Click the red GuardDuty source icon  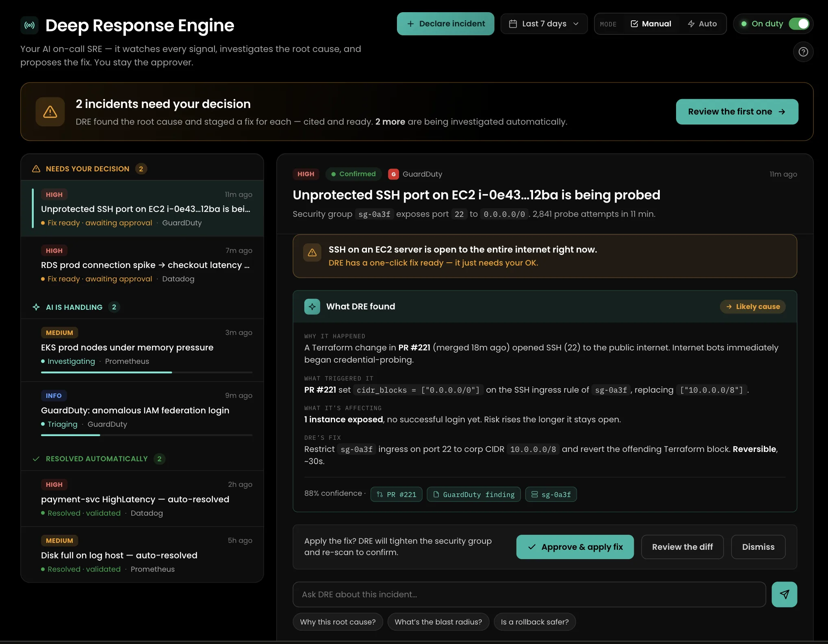pos(393,174)
